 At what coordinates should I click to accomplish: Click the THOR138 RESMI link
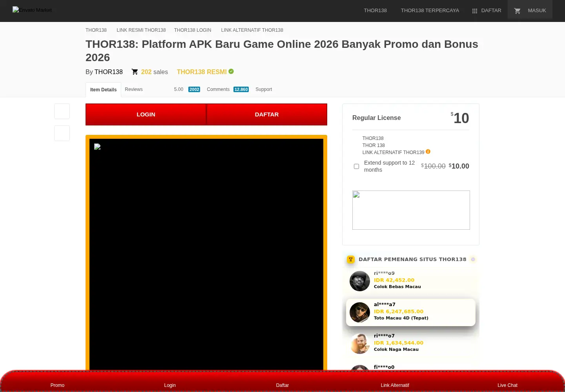[x=202, y=72]
